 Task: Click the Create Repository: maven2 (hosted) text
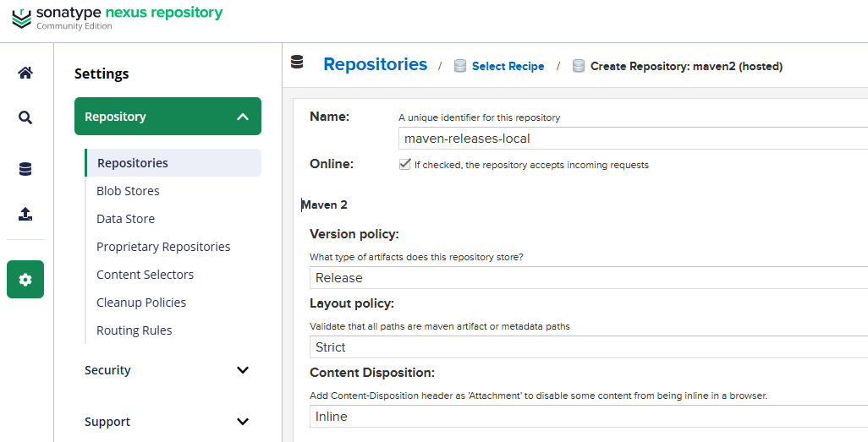(686, 67)
